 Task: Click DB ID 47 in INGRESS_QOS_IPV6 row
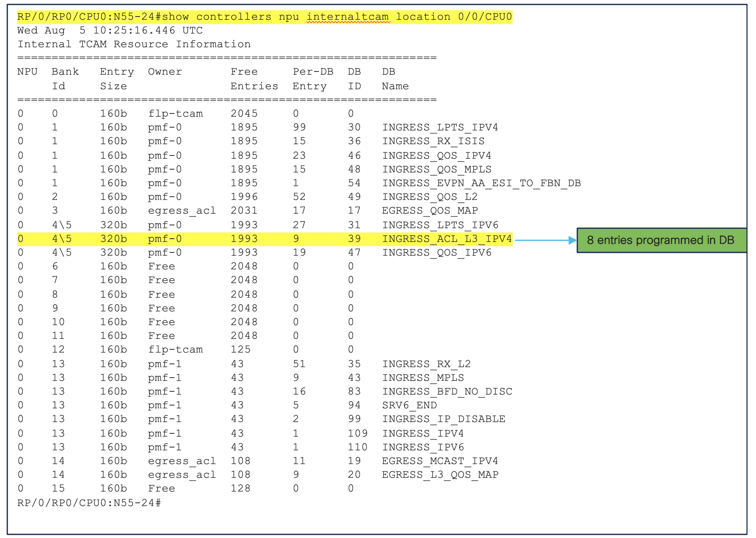(x=354, y=253)
